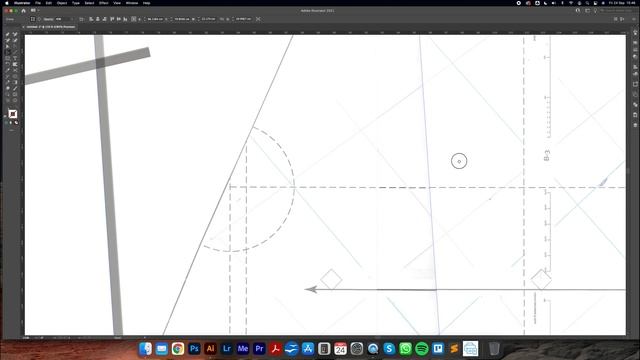640x360 pixels.
Task: Align selection to horizontal center
Action: pos(98,19)
